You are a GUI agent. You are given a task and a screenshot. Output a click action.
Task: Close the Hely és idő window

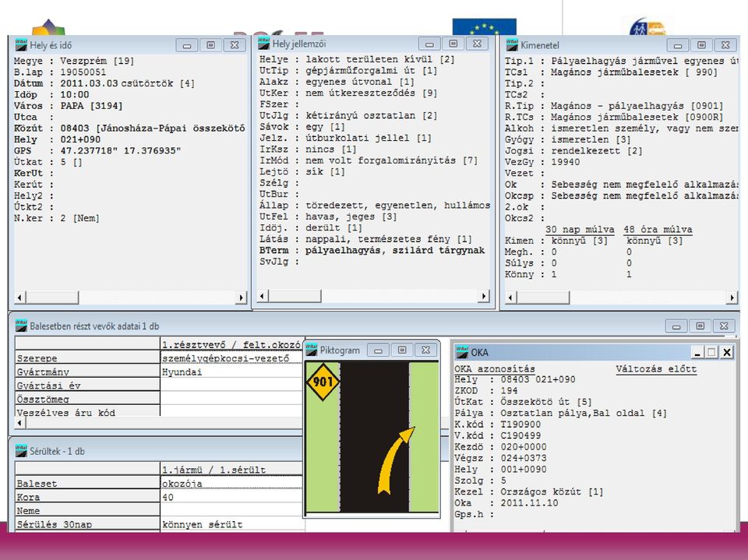pyautogui.click(x=235, y=45)
